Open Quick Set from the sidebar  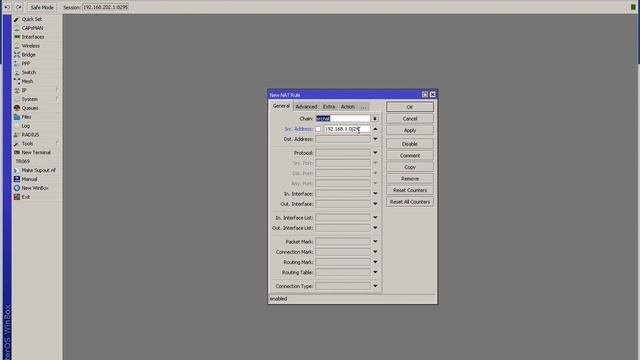[x=31, y=19]
